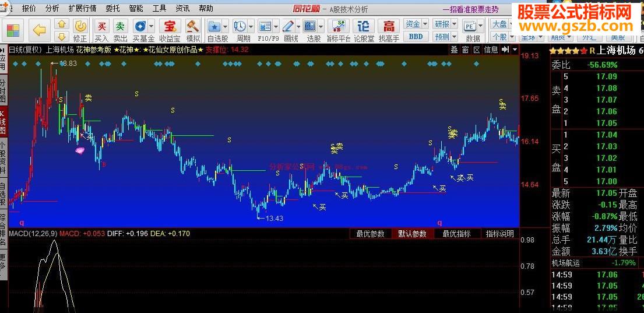
Task: Open the 买入 buy icon
Action: [101, 27]
